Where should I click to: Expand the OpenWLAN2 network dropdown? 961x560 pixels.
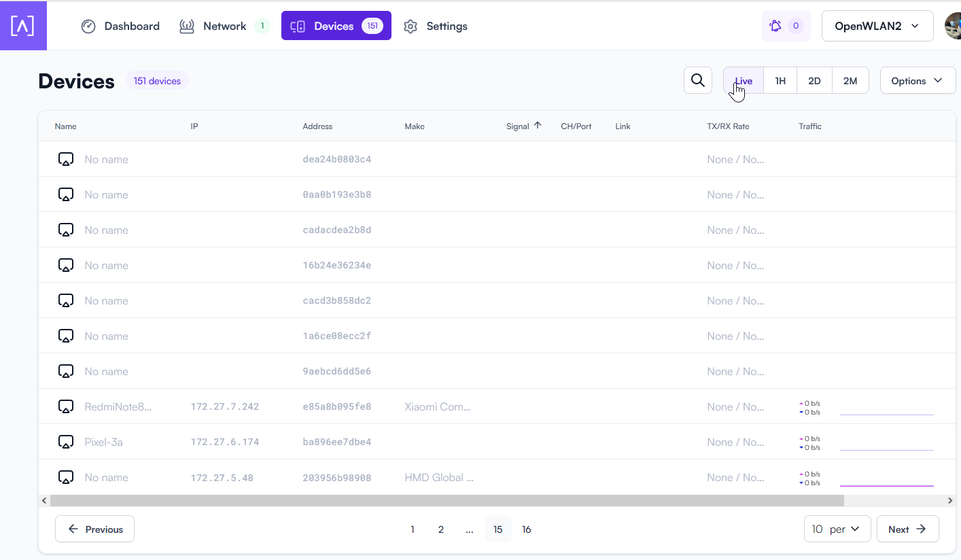point(877,26)
